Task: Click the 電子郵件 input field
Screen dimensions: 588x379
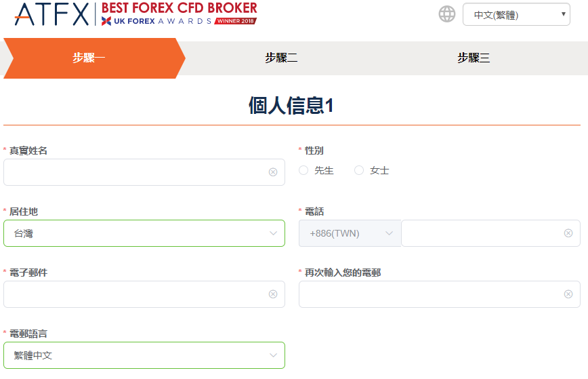Action: pos(135,294)
